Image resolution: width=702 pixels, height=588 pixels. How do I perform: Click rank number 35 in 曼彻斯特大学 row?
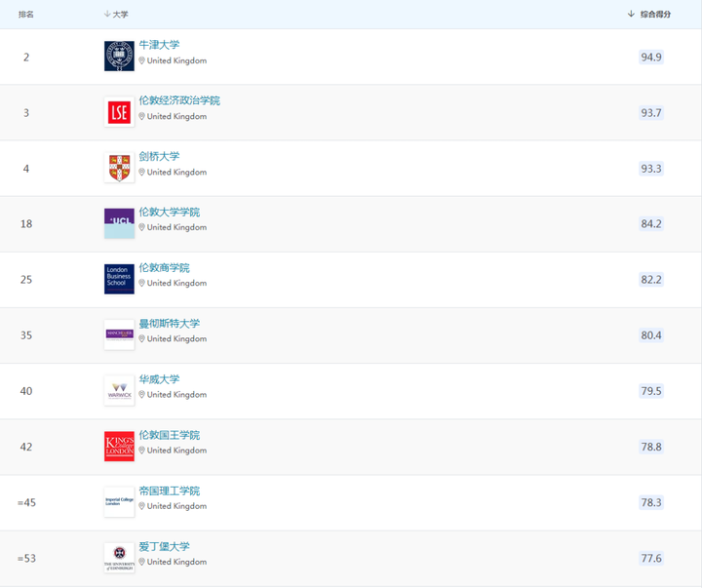tap(26, 335)
